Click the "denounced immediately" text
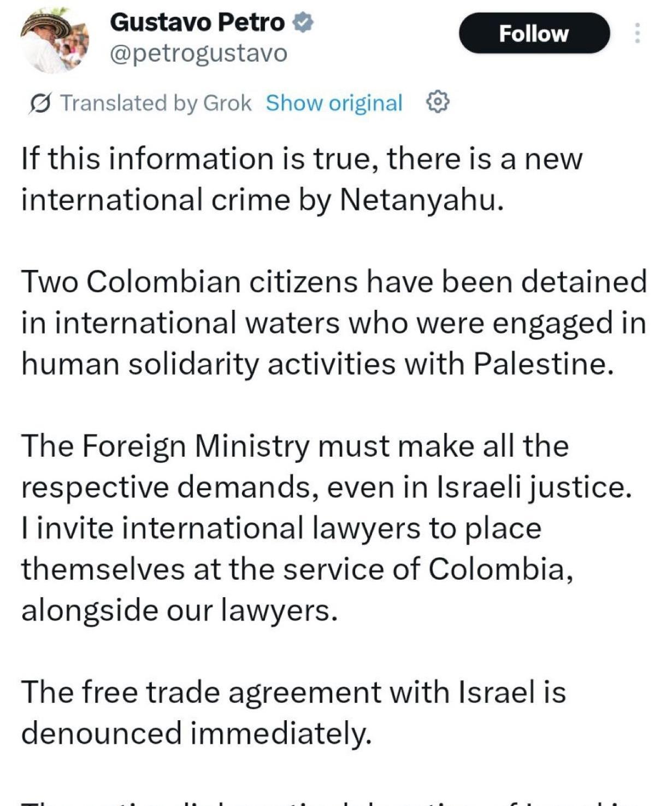 [x=197, y=733]
